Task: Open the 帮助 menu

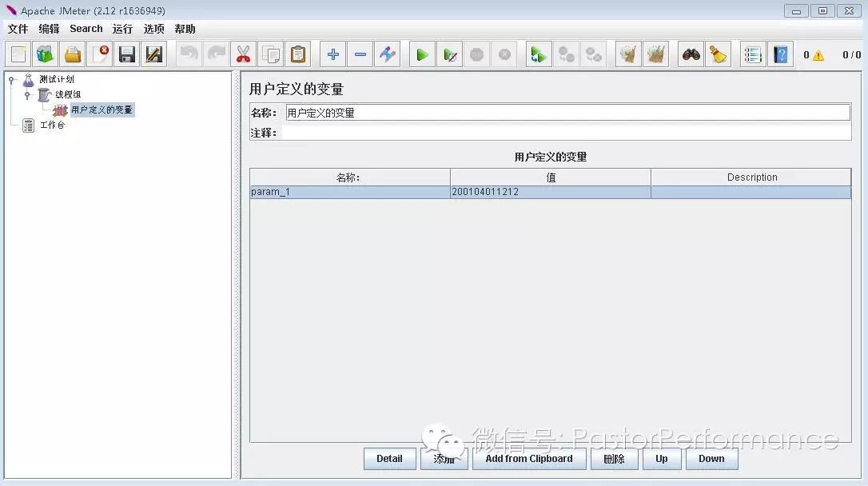Action: click(185, 29)
